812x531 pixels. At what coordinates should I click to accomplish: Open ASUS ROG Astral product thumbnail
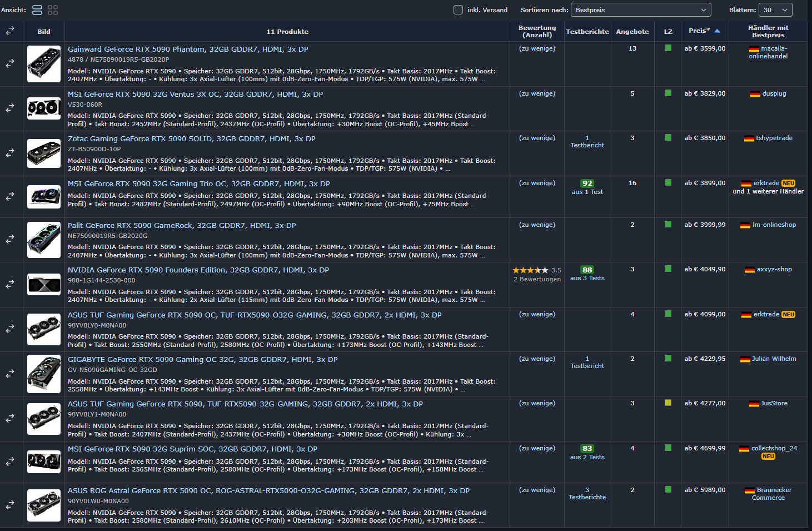44,505
